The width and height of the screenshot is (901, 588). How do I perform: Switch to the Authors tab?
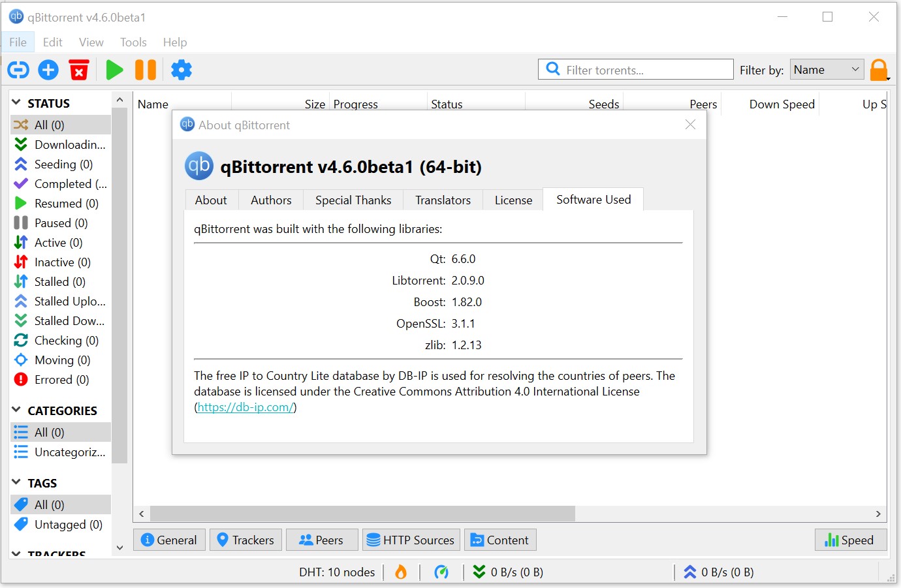pos(270,200)
